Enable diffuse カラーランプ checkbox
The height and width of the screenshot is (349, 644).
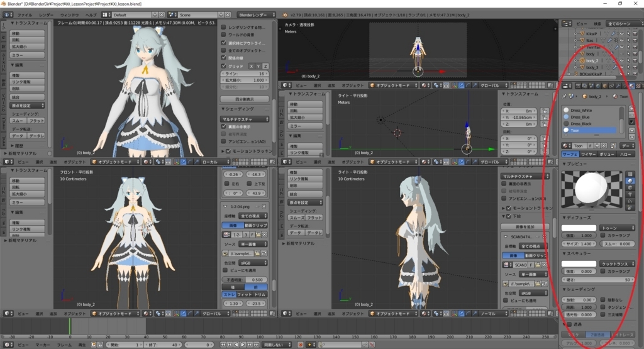coord(602,235)
